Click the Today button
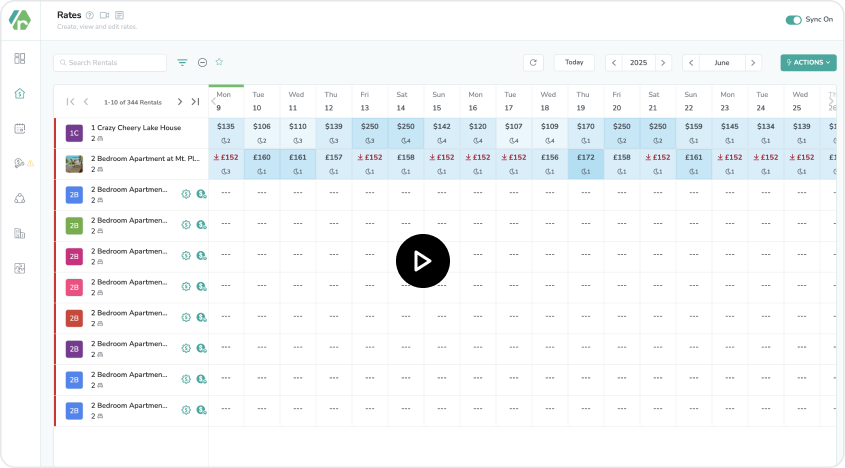The image size is (845, 468). (x=574, y=62)
